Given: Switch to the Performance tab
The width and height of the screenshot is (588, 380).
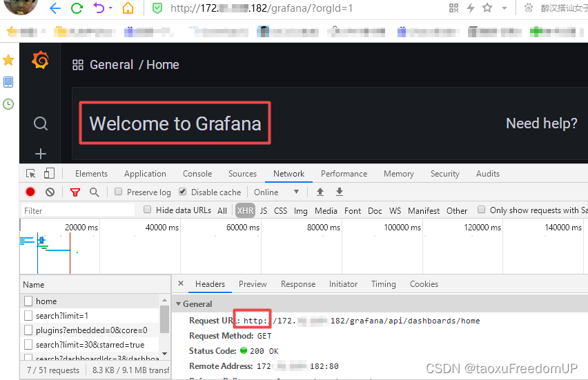Looking at the screenshot, I should click(344, 174).
